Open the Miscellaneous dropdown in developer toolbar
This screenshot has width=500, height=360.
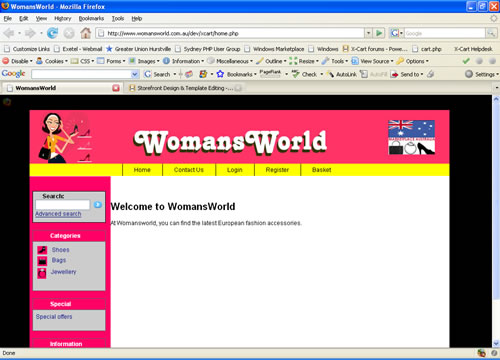click(x=230, y=61)
